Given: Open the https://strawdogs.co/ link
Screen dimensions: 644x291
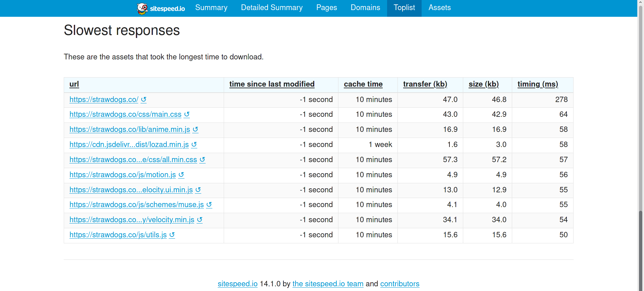Looking at the screenshot, I should [x=104, y=99].
